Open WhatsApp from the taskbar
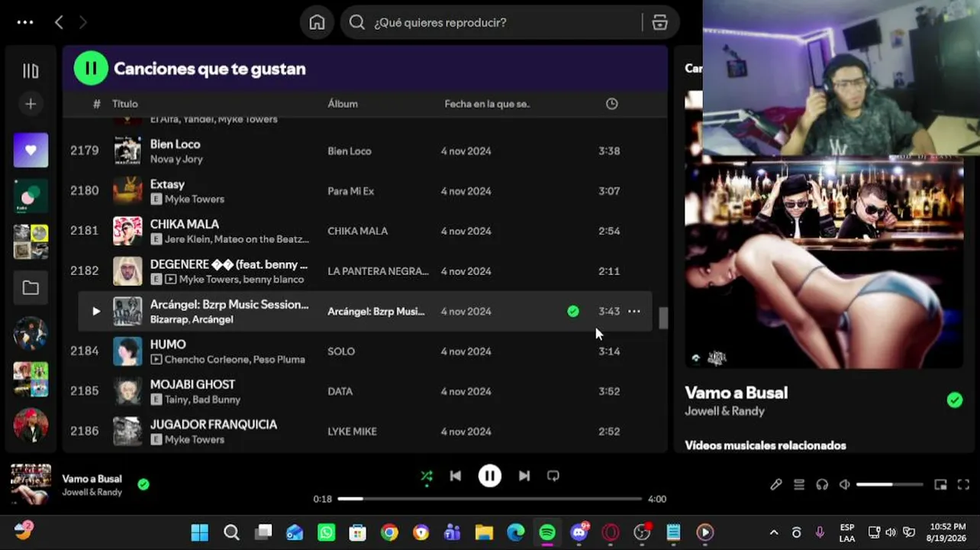 point(326,532)
